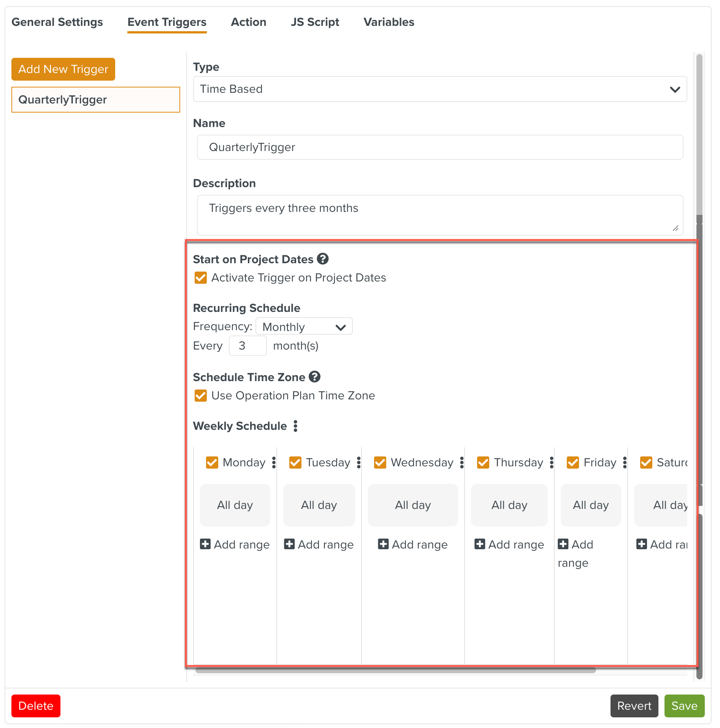
Task: Save the trigger with the Save button
Action: click(684, 706)
